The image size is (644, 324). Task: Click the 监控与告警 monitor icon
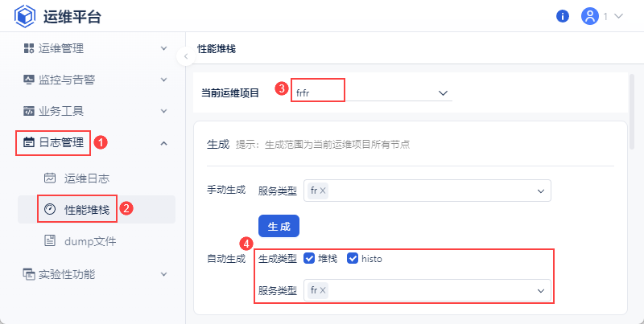[x=29, y=80]
